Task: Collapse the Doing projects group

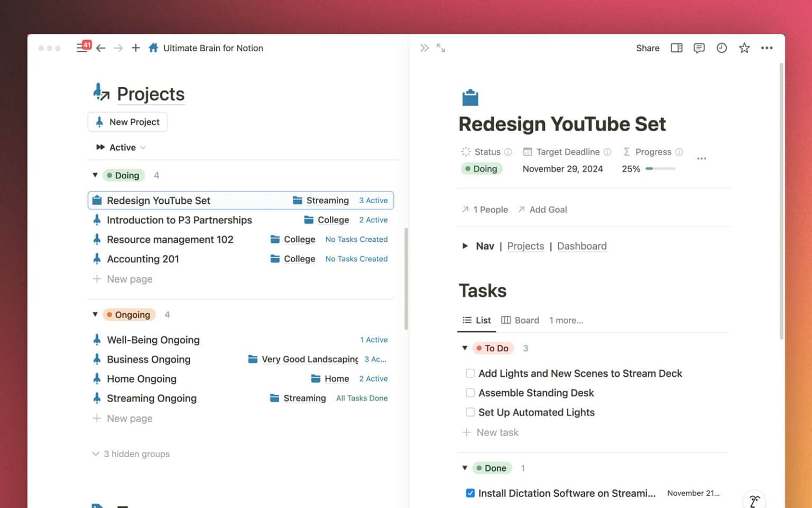Action: pos(95,175)
